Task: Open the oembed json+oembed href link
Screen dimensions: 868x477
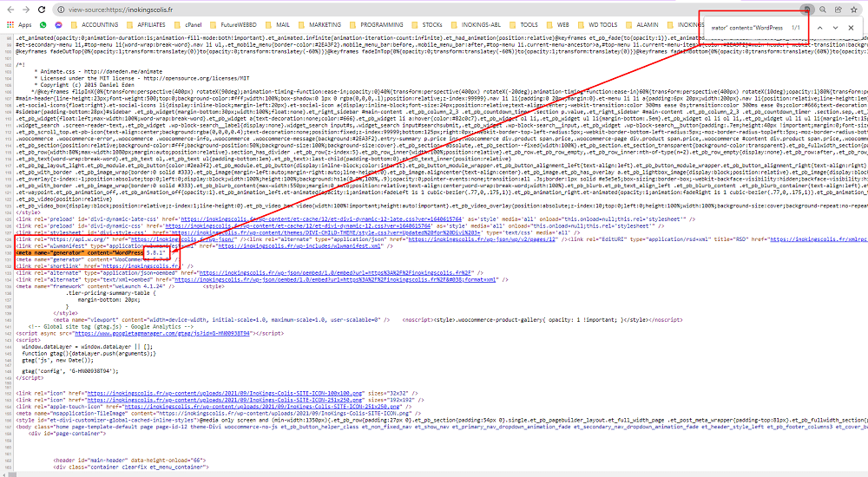Action: pos(335,273)
